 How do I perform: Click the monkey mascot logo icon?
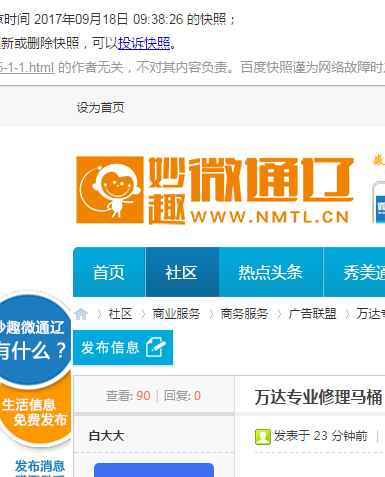[110, 190]
